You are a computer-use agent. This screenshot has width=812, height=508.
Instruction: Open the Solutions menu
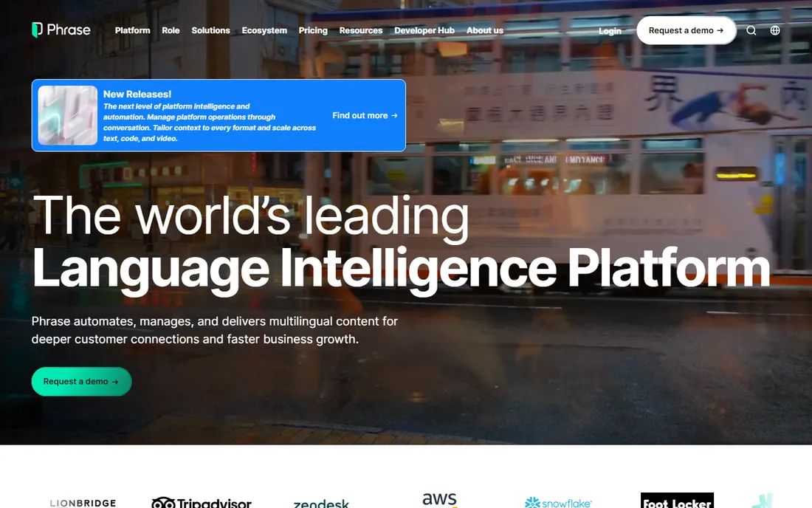pos(211,30)
